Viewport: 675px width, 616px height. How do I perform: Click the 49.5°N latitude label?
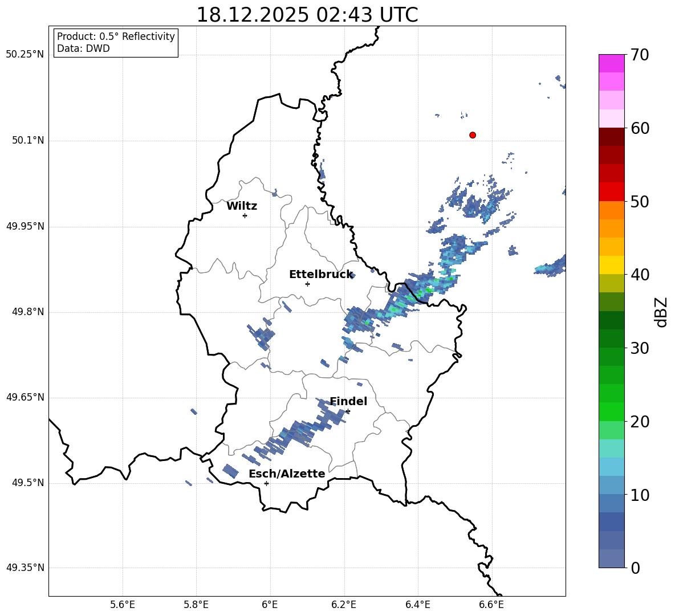pyautogui.click(x=28, y=483)
